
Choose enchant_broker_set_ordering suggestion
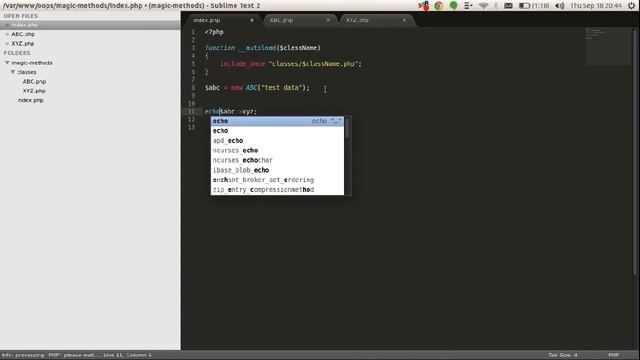coord(278,180)
